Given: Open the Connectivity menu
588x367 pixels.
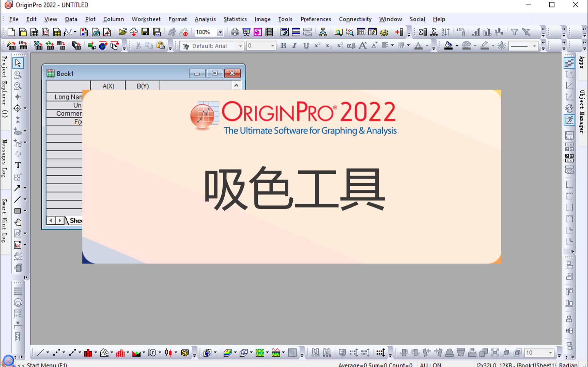Looking at the screenshot, I should [x=355, y=19].
